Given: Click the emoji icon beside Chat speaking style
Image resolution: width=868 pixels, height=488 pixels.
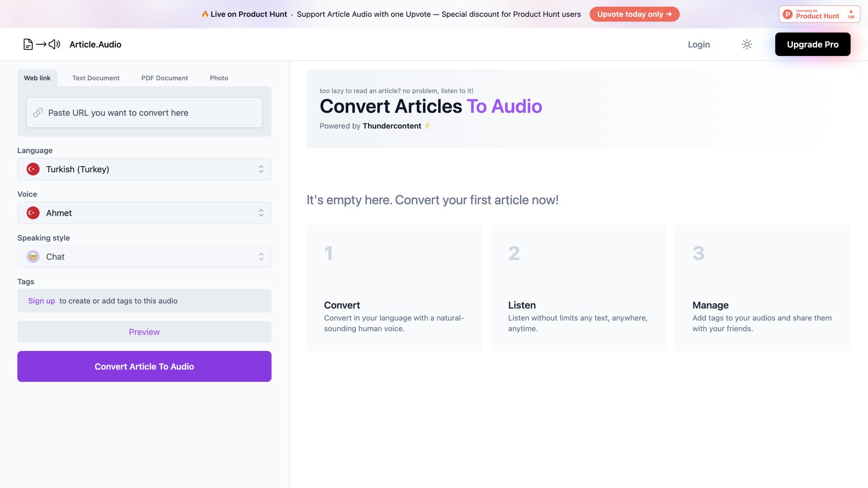Looking at the screenshot, I should pos(33,256).
